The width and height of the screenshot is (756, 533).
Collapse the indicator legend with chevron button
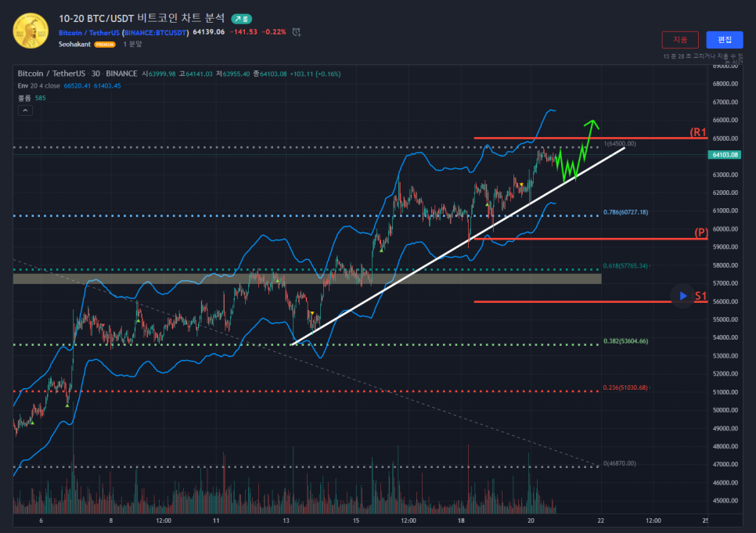(24, 111)
